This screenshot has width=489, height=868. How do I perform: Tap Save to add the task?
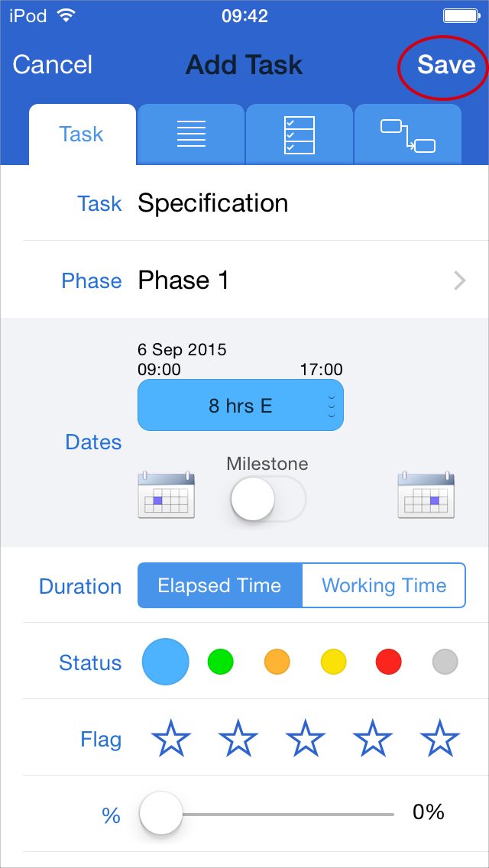tap(446, 65)
